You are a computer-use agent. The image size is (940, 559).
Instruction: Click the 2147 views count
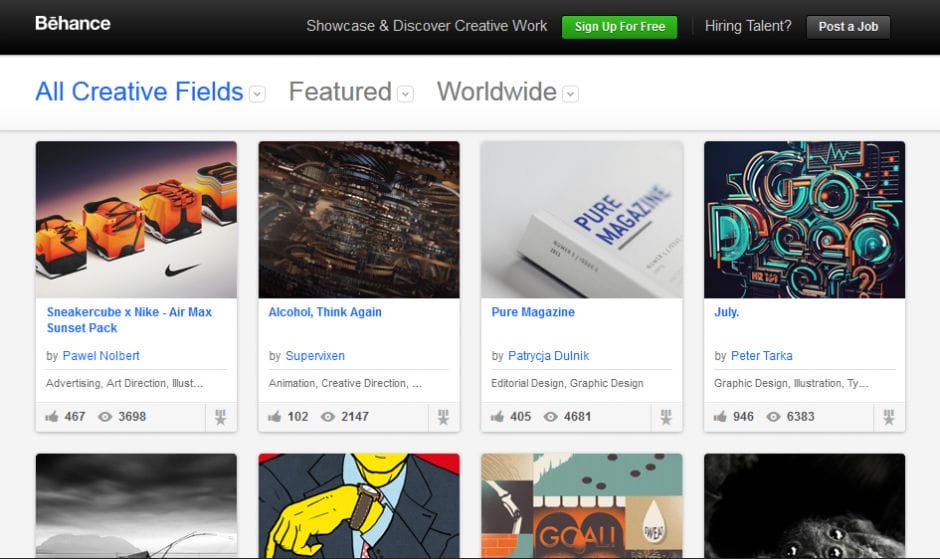[x=355, y=416]
